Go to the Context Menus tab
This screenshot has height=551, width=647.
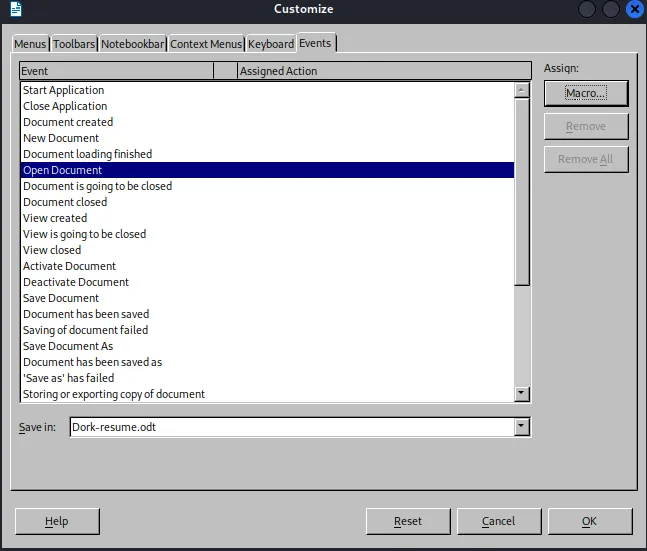pos(206,44)
